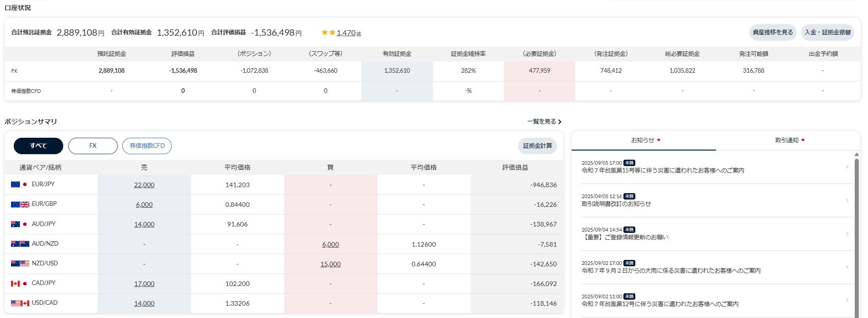
Task: Click the AUD/JPY flag icon
Action: point(20,224)
